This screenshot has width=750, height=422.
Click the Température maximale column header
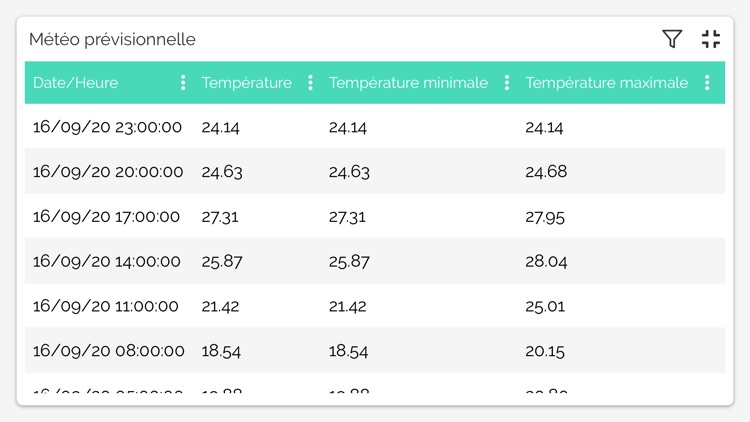606,83
